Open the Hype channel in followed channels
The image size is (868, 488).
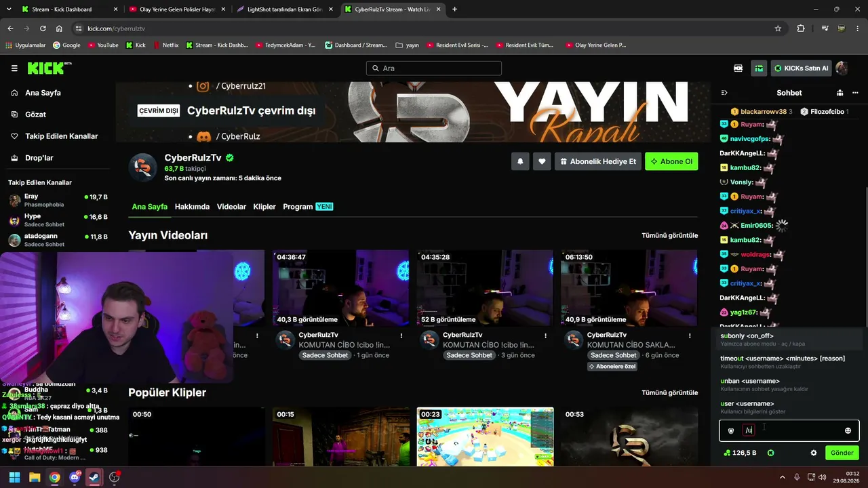click(x=58, y=220)
